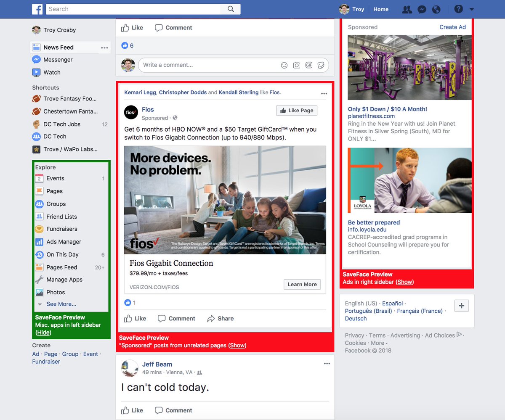Open On This Day icon

coord(39,254)
